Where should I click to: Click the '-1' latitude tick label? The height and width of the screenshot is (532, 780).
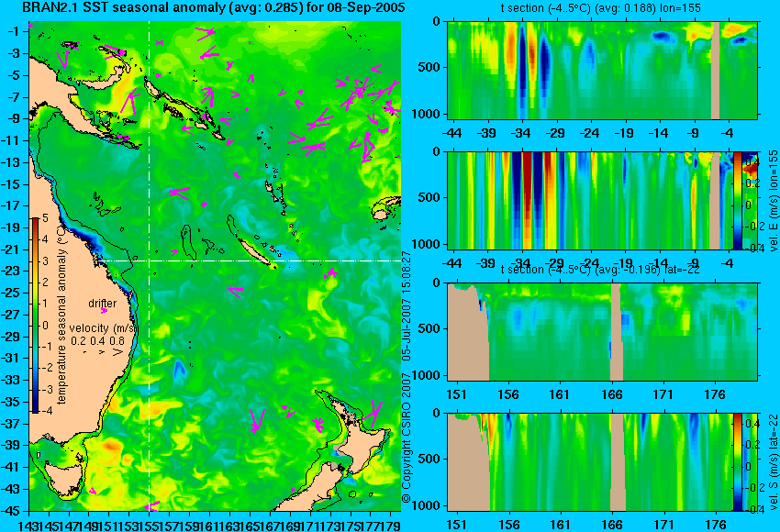[x=14, y=31]
